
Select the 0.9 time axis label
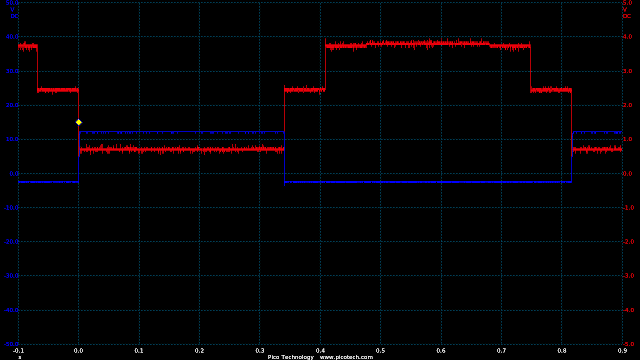622,351
